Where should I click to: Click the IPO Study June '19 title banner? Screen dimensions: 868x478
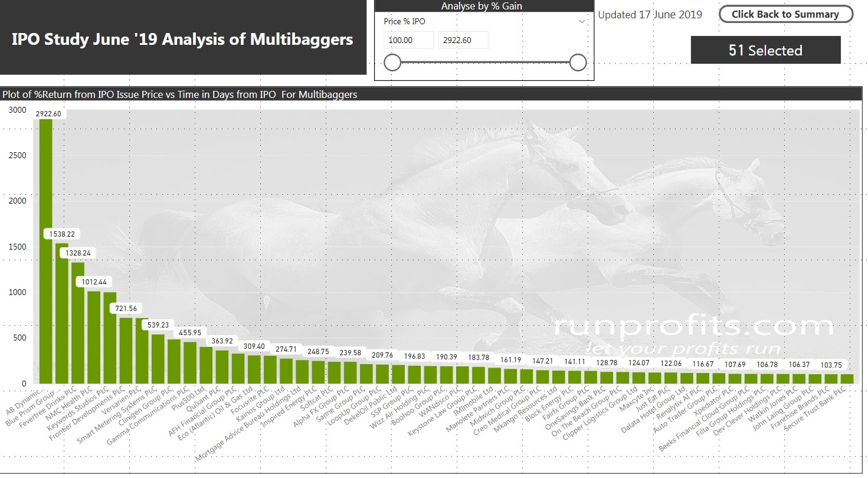click(182, 40)
